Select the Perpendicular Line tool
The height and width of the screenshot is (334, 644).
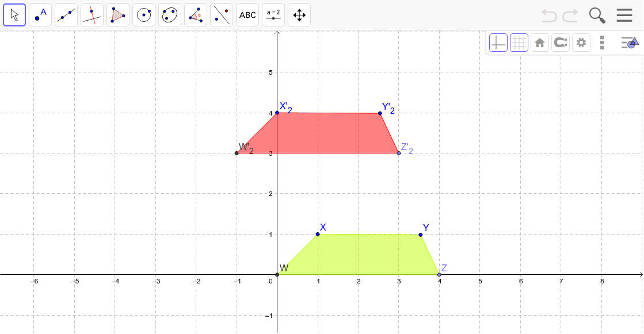(x=92, y=15)
